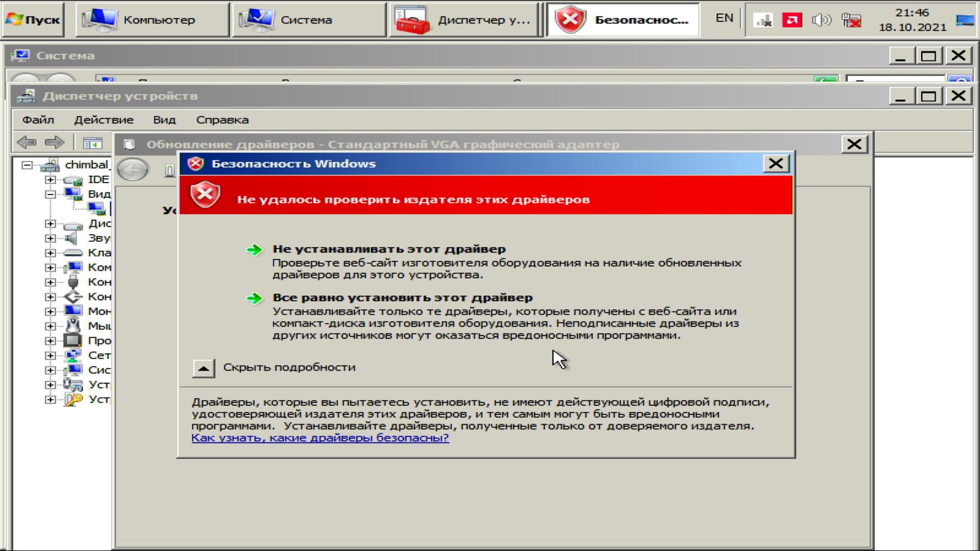The image size is (980, 551).
Task: Switch to 'Компьютер' taskbar button
Action: point(152,20)
